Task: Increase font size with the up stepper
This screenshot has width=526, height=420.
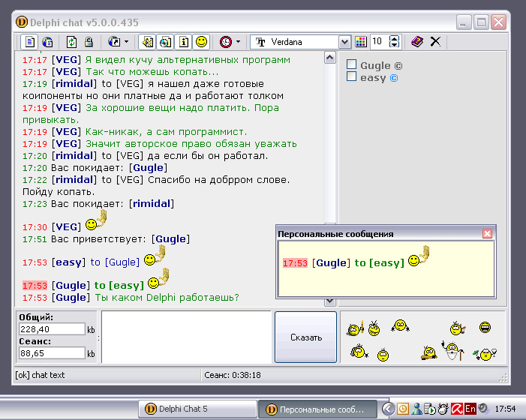Action: pos(395,38)
